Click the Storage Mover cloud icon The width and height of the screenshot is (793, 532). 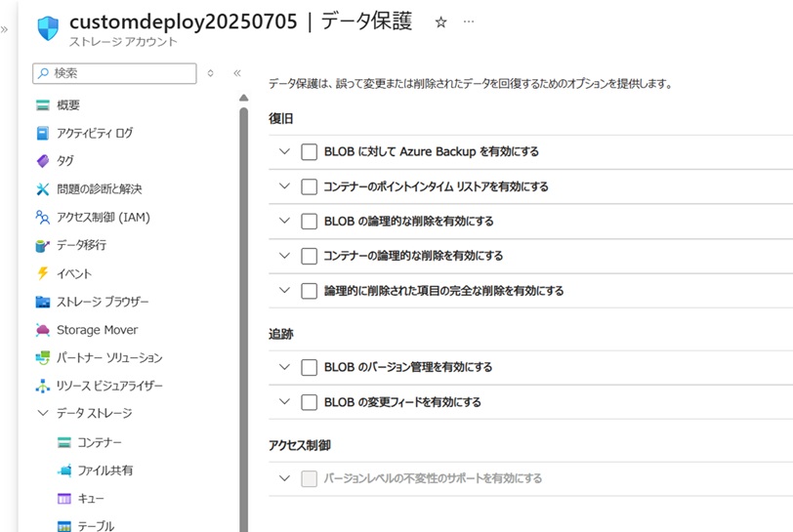[43, 330]
